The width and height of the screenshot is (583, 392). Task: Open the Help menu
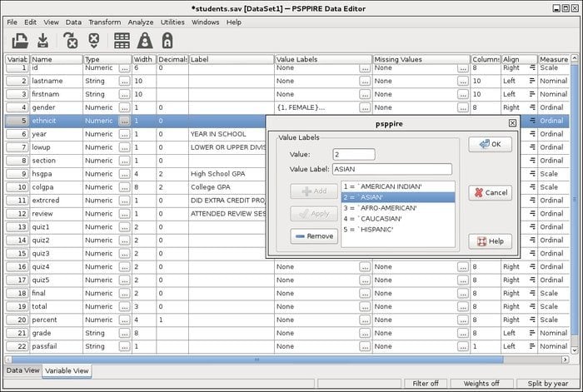tap(234, 22)
